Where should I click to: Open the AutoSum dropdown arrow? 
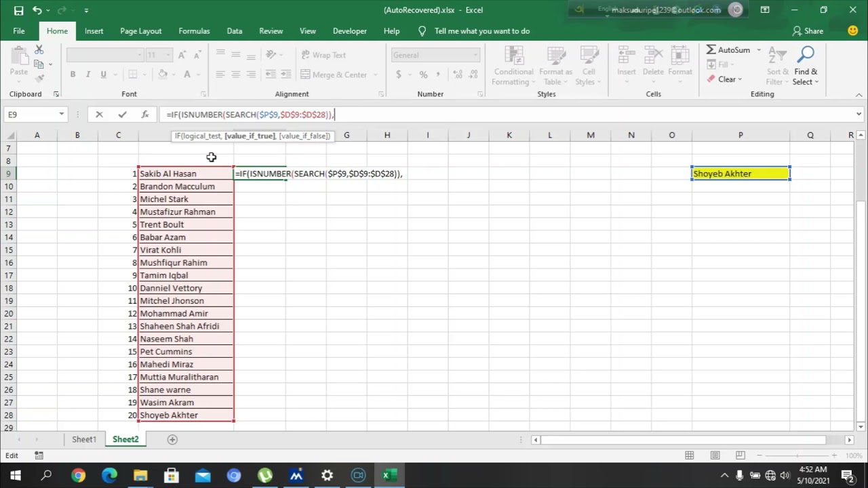point(759,50)
